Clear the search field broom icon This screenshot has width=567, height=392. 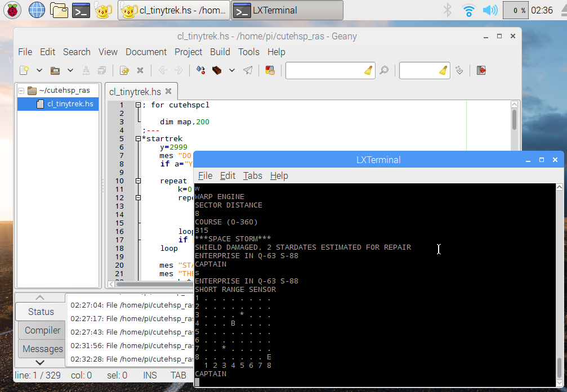[x=368, y=70]
